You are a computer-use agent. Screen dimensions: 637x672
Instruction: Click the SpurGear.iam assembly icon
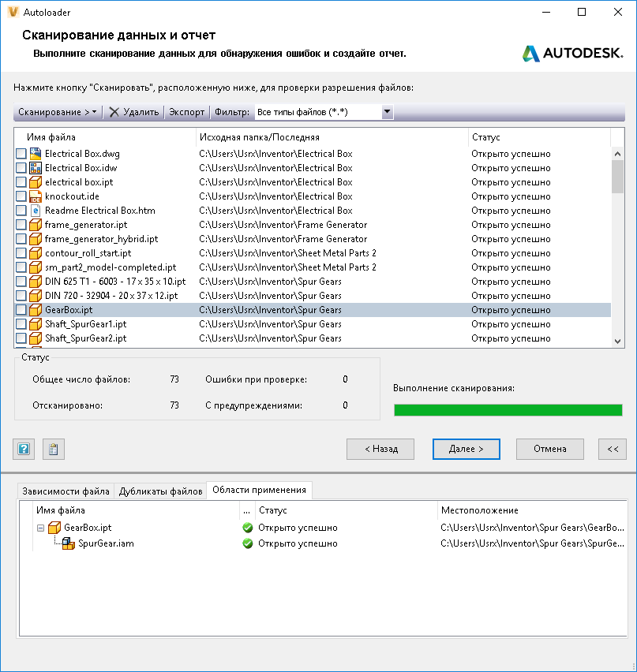point(69,543)
